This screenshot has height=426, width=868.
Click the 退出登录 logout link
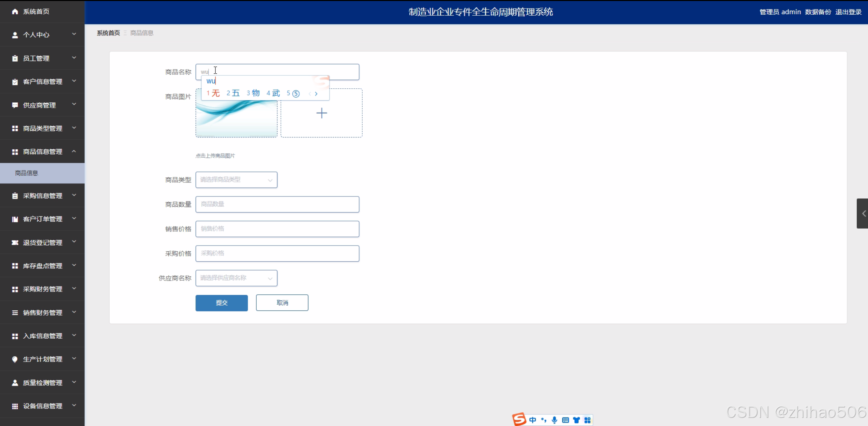848,12
